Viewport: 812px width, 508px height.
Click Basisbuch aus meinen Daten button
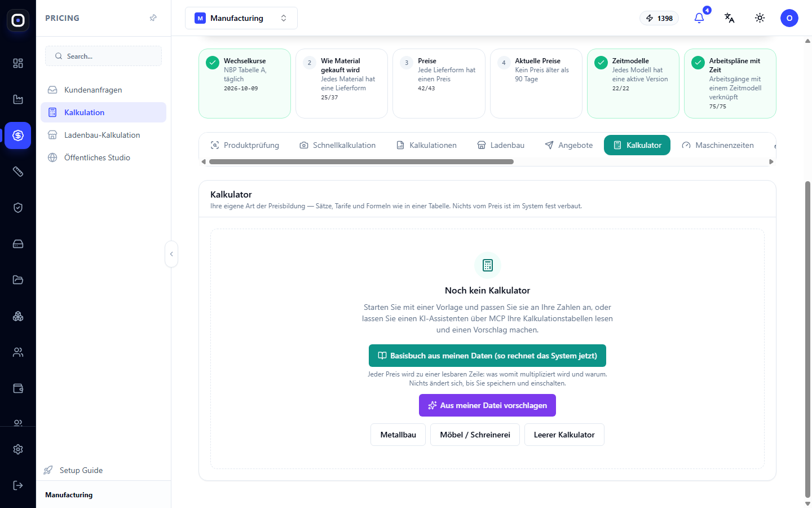click(x=487, y=356)
